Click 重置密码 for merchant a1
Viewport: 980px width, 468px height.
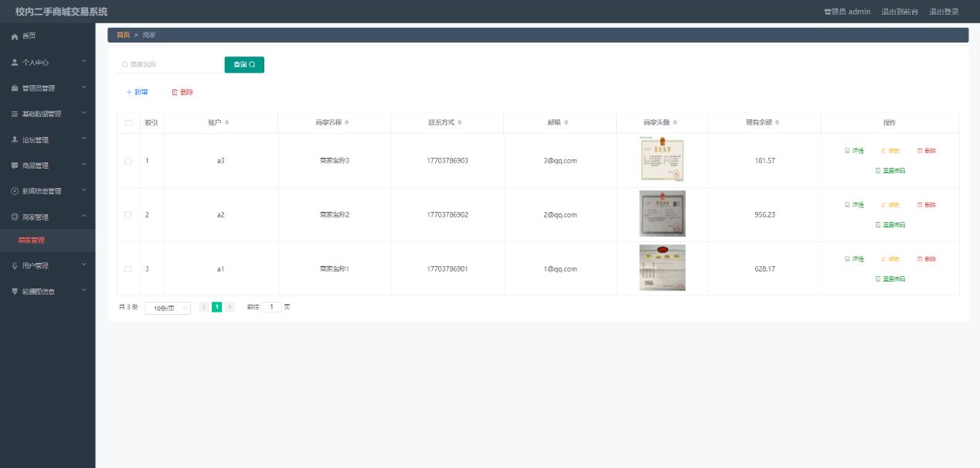point(890,278)
